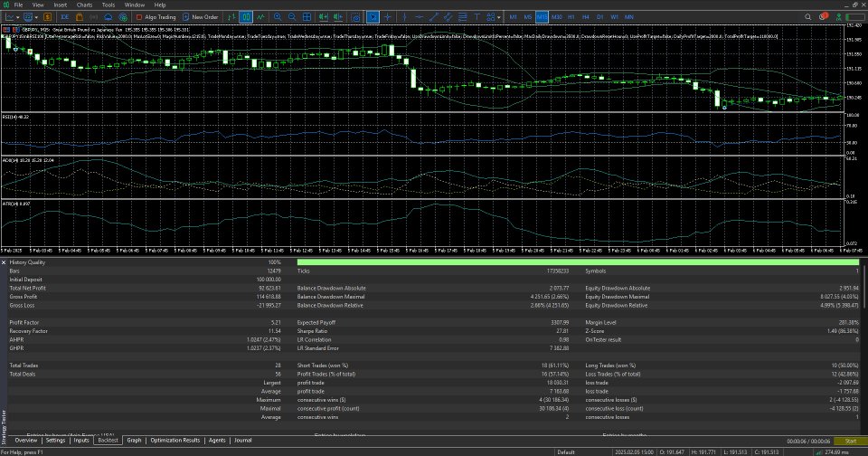868x456 pixels.
Task: Click the search magnifier icon
Action: (807, 17)
